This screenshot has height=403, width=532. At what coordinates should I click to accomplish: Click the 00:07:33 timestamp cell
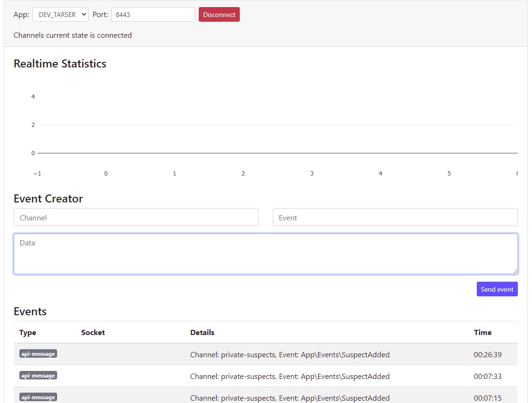[488, 376]
